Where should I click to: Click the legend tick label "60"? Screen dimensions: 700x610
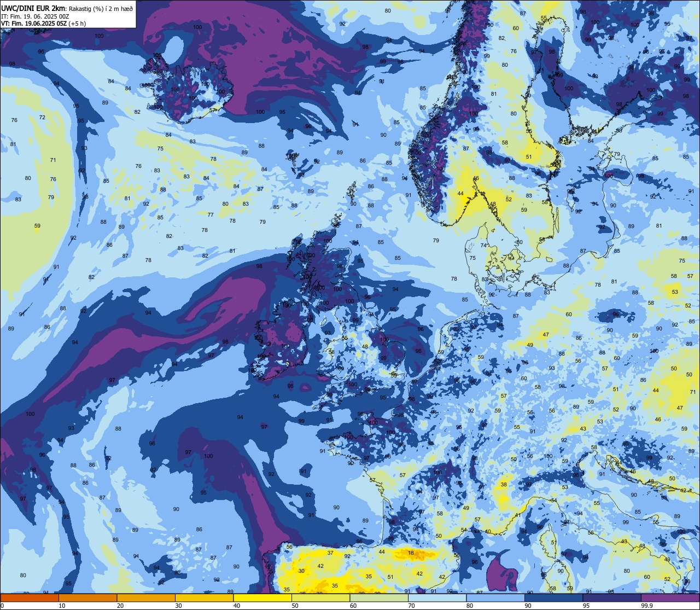[x=353, y=606]
